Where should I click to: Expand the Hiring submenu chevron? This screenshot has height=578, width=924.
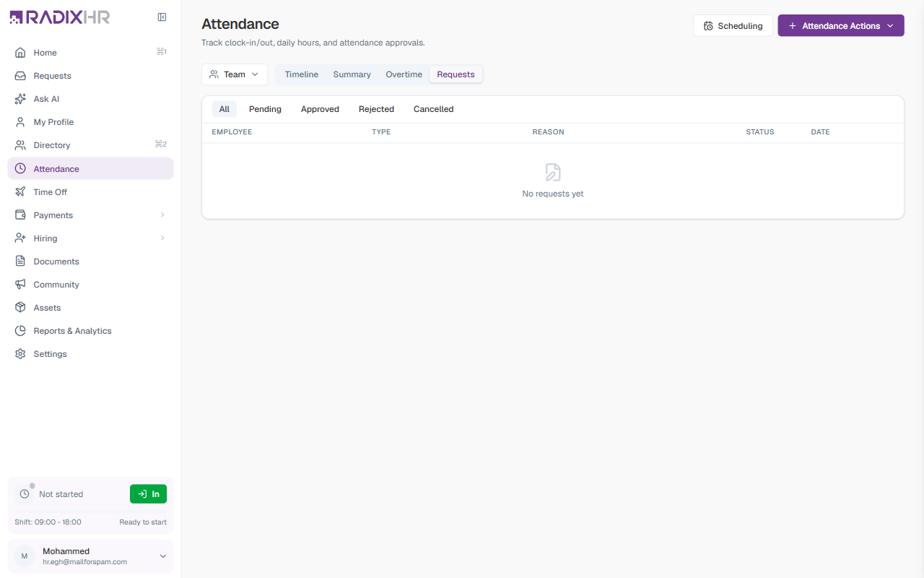pos(162,238)
